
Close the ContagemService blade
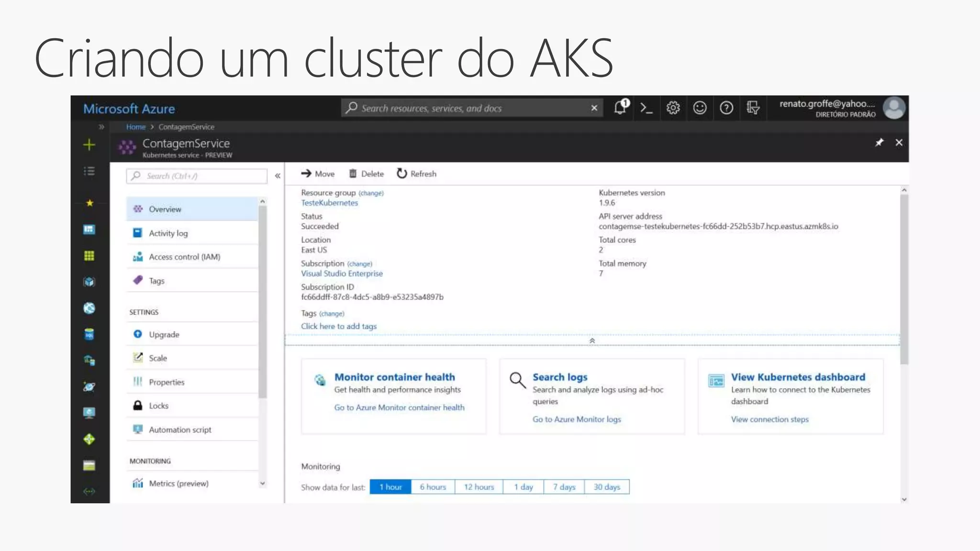click(x=899, y=143)
